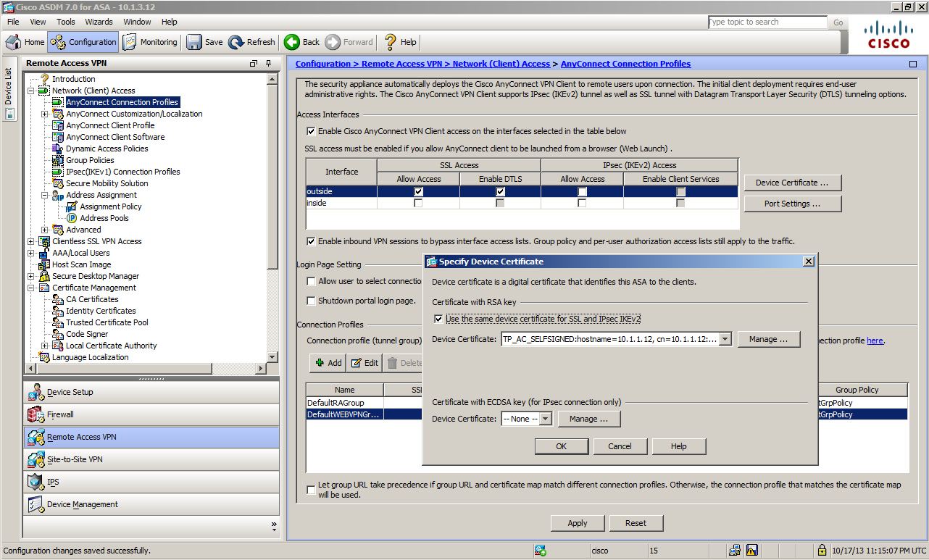This screenshot has width=929, height=560.
Task: Open the Monitoring view
Action: (x=150, y=42)
